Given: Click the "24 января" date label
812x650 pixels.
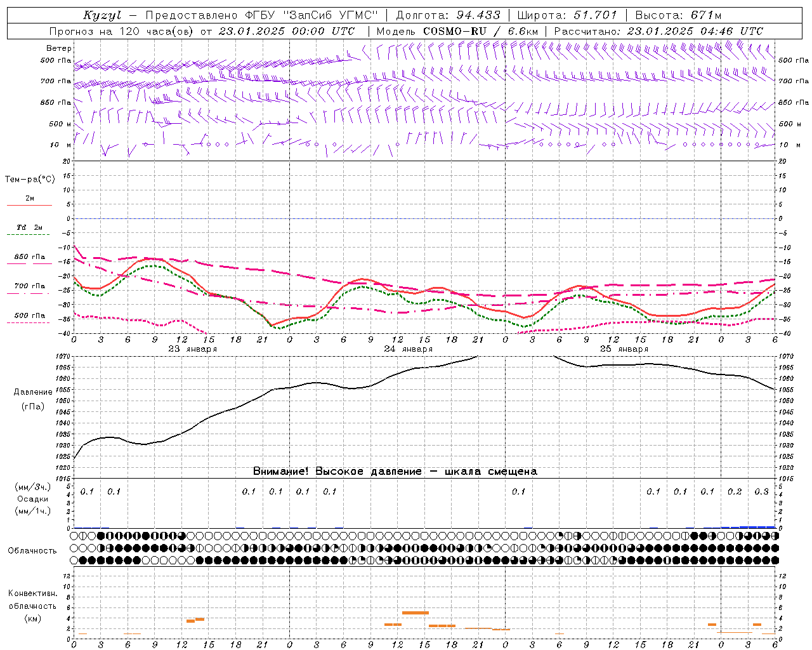Looking at the screenshot, I should click(x=408, y=349).
